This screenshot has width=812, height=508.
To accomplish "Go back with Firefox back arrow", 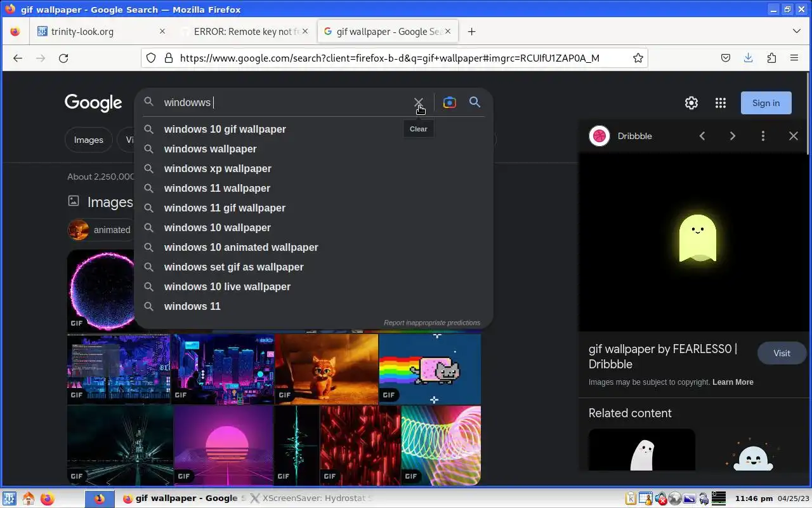I will [18, 58].
